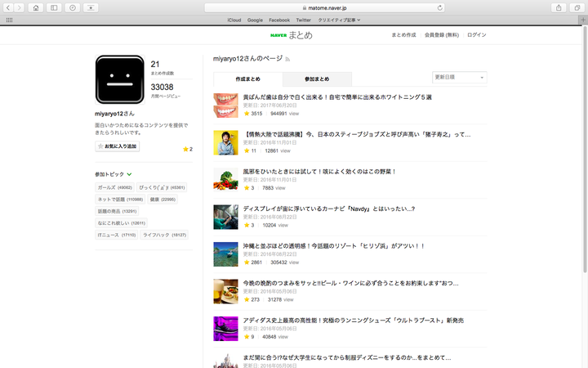The image size is (588, 368).
Task: Open the RSS feed icon beside page title
Action: tap(287, 59)
